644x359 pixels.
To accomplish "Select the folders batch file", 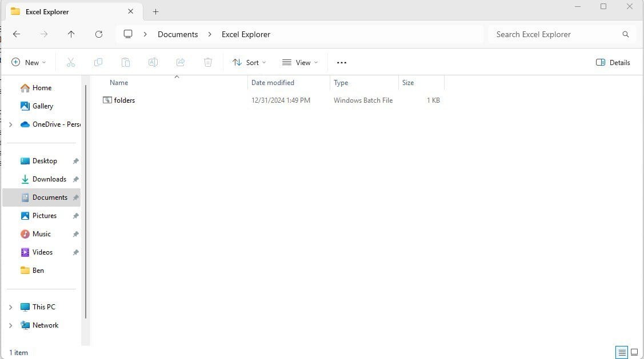I will (x=125, y=100).
